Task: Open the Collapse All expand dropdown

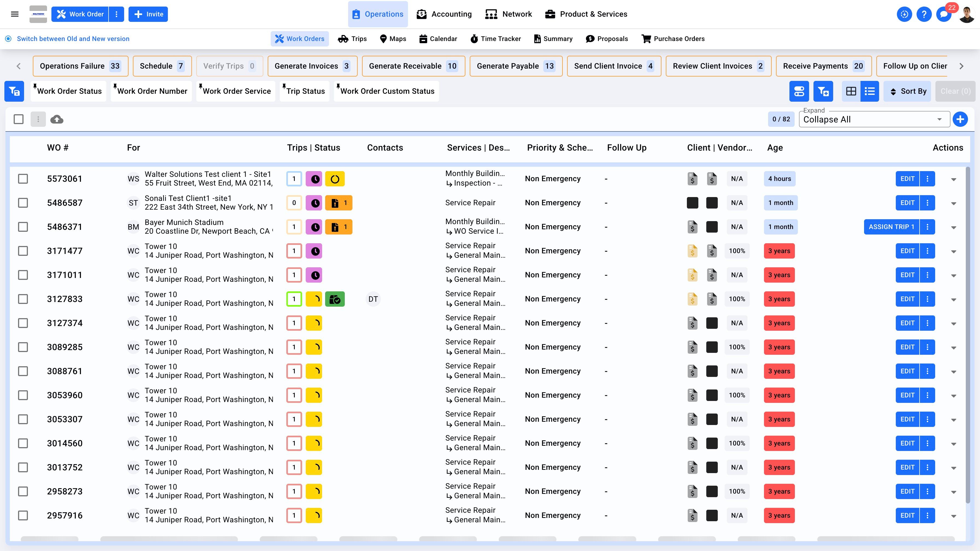Action: tap(874, 119)
